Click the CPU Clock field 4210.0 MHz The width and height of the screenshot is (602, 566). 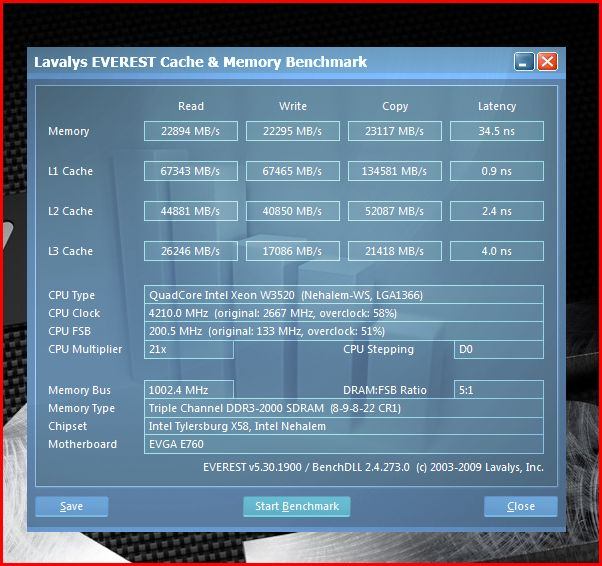344,313
